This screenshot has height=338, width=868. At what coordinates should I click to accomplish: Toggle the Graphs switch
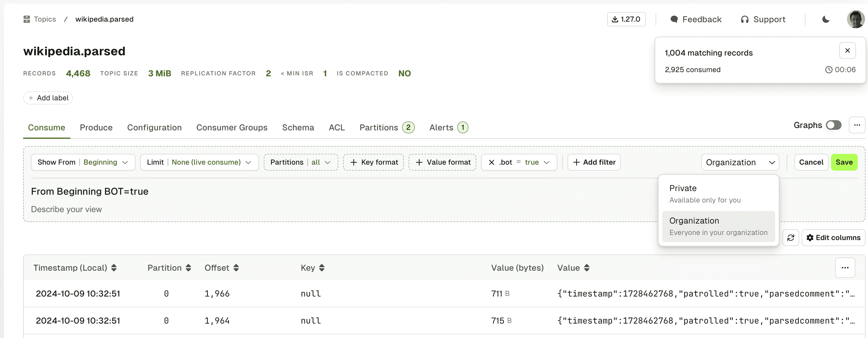coord(833,125)
